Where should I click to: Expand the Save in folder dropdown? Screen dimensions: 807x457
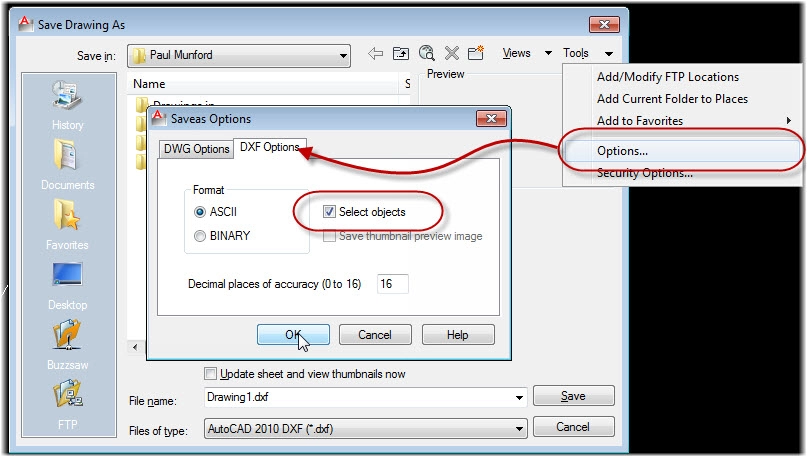coord(343,56)
